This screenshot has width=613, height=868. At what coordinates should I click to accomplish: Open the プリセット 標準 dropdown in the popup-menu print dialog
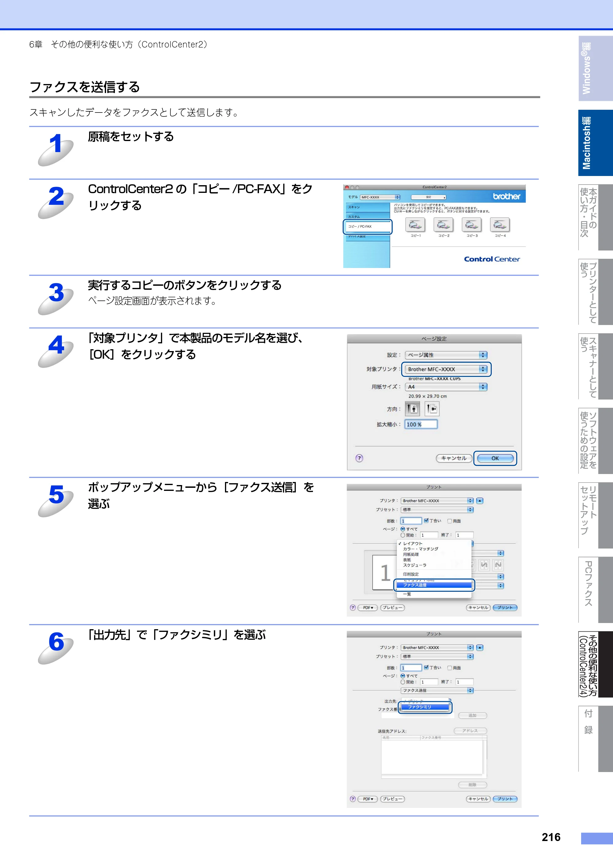(x=437, y=510)
